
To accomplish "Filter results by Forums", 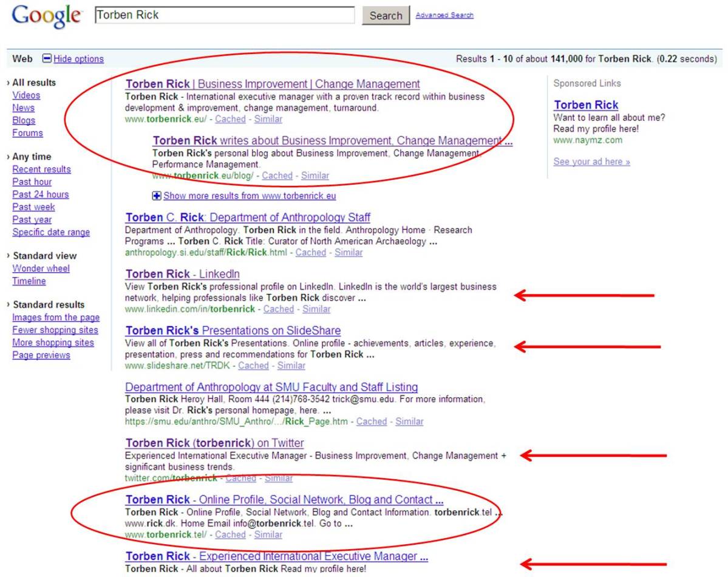I will click(x=27, y=133).
